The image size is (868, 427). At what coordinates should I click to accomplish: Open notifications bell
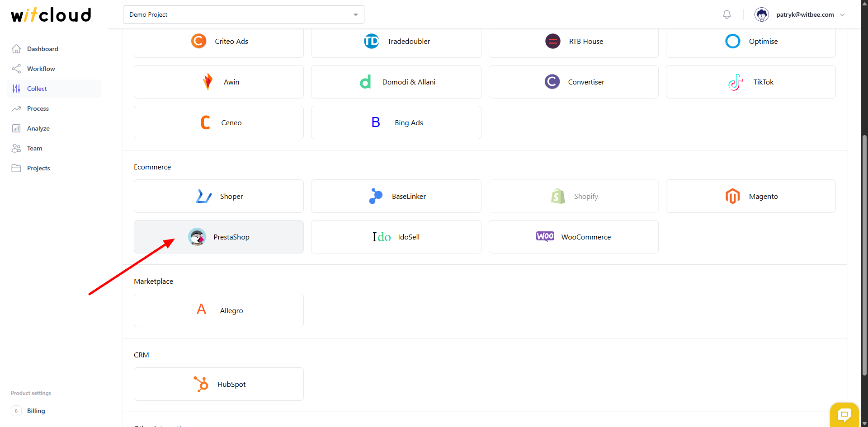tap(727, 14)
